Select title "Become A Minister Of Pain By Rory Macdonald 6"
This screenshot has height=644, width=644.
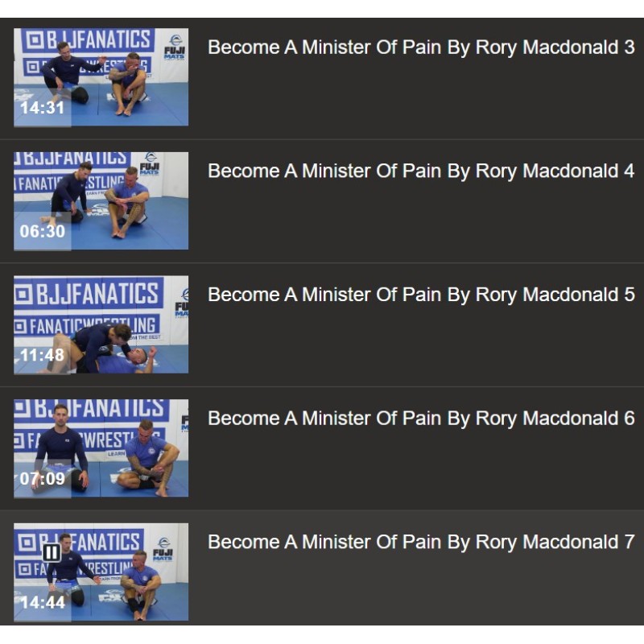click(421, 419)
